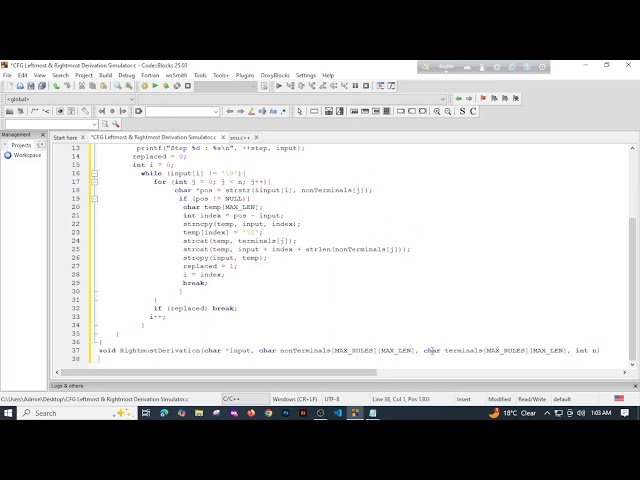The image size is (640, 480).
Task: Create a new file from the toolbar
Action: point(9,86)
